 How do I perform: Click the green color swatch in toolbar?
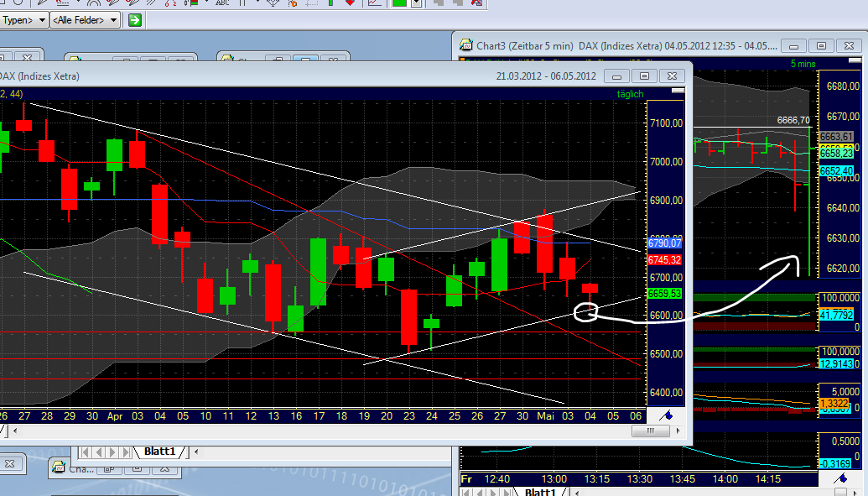pos(399,3)
